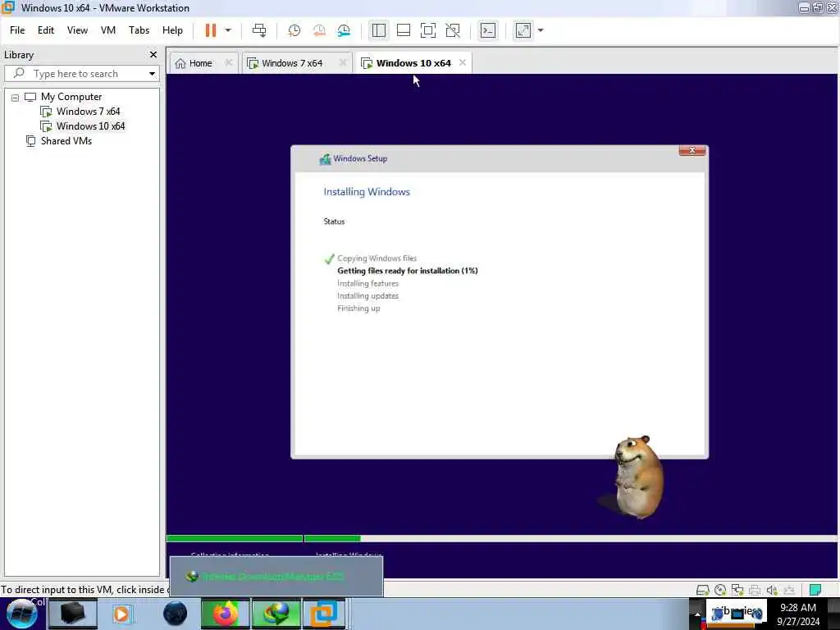Click the VMware Workstation taskbar icon
This screenshot has width=840, height=630.
click(324, 614)
